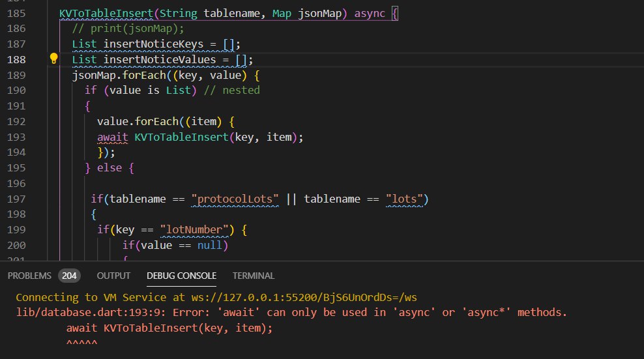Click line number 185 in the gutter
644x359 pixels.
16,13
